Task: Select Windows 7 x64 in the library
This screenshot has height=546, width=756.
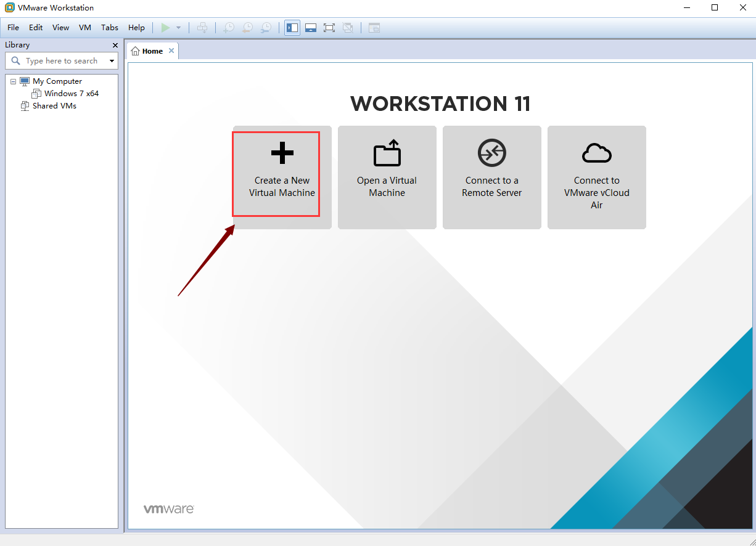Action: [x=71, y=94]
